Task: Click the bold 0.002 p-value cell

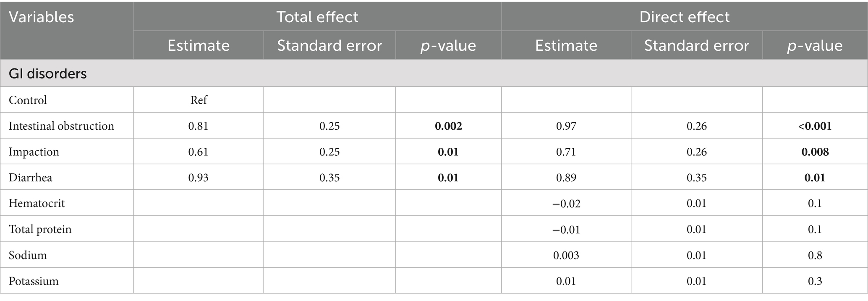Action: (448, 126)
